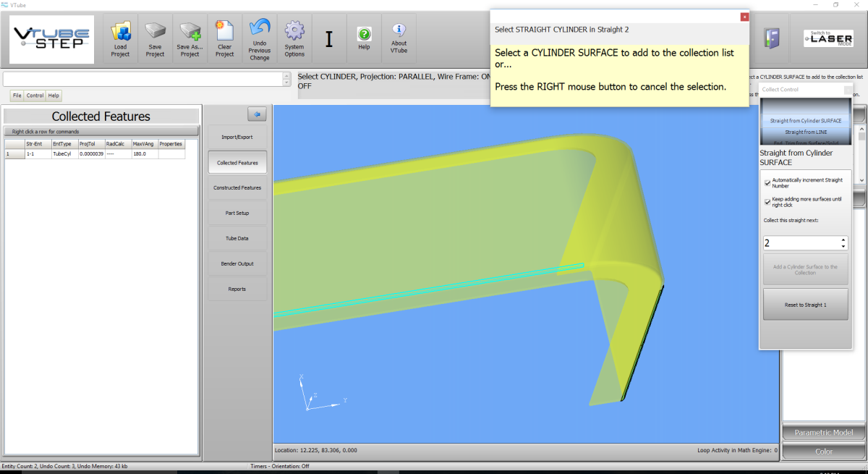Screen dimensions: 868x474
Task: Open the File menu
Action: coord(17,96)
